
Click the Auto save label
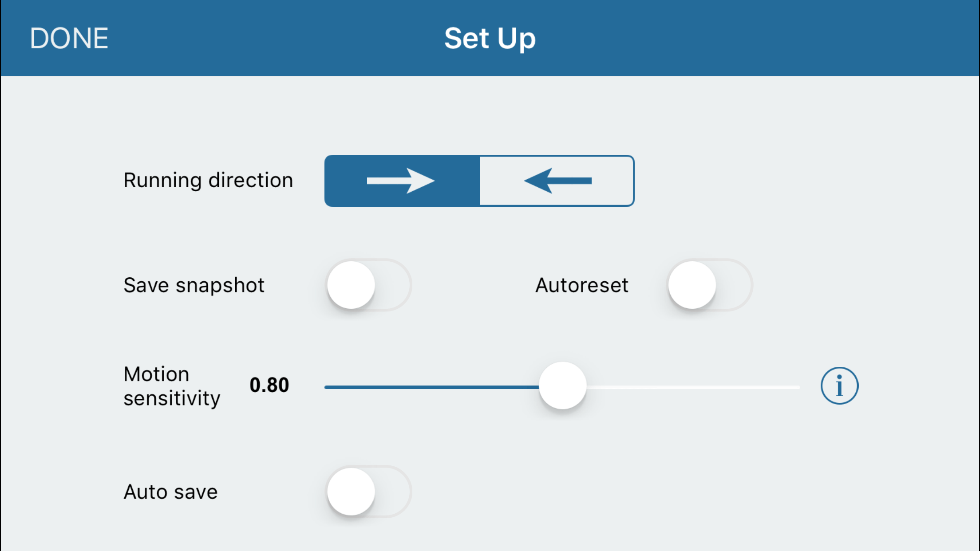[170, 492]
